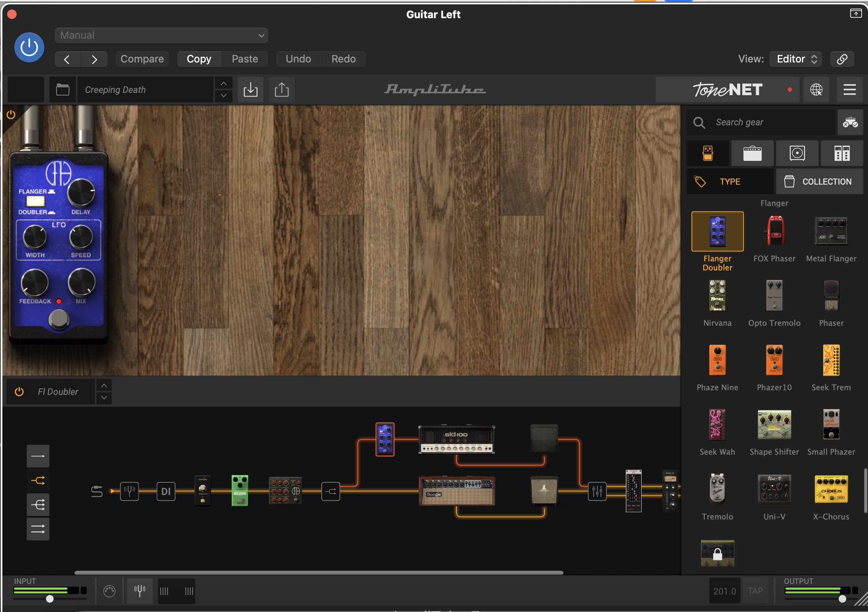Viewport: 868px width, 612px height.
Task: Click the Creeping Death preset name
Action: pyautogui.click(x=145, y=90)
